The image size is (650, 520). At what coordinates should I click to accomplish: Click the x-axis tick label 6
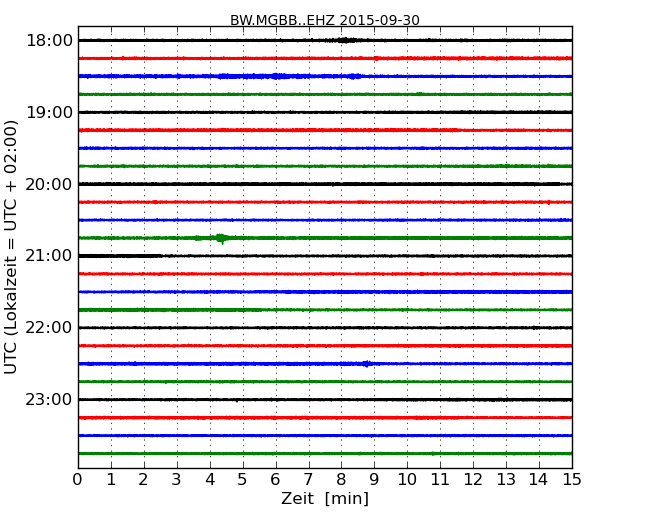[x=275, y=479]
